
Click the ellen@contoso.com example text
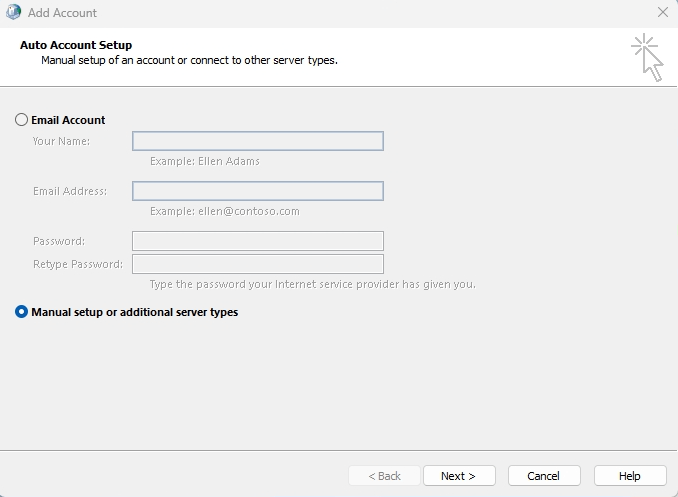[x=225, y=211]
